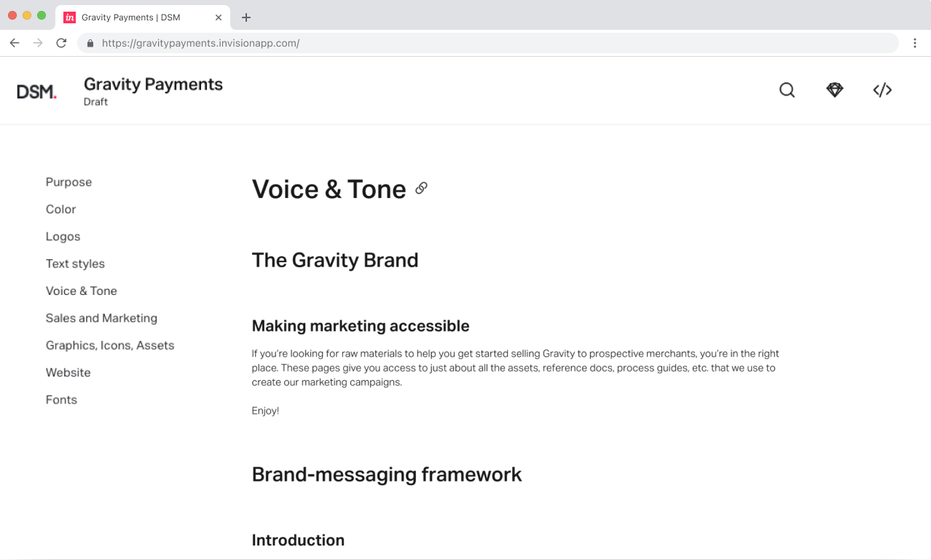Click the Voice & Tone page heading
This screenshot has width=931, height=560.
coord(329,189)
